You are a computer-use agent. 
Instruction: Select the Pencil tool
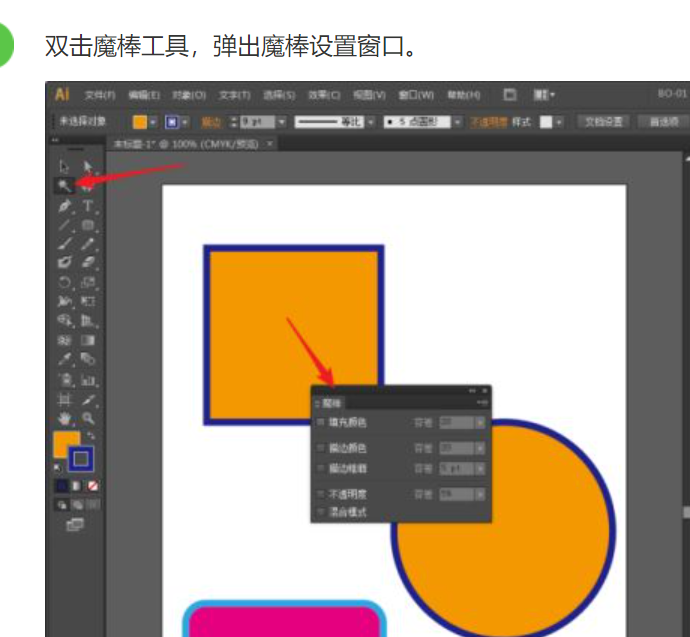point(88,243)
